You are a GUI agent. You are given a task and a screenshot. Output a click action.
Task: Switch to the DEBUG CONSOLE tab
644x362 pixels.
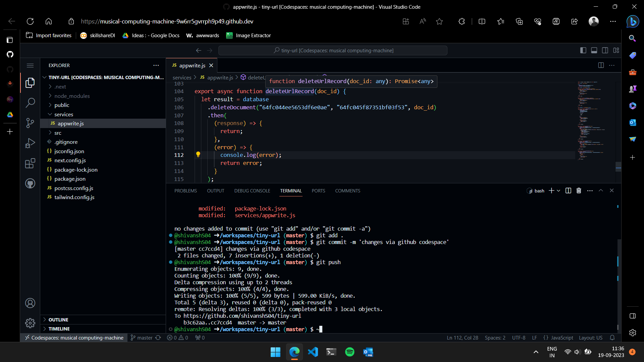pyautogui.click(x=252, y=190)
